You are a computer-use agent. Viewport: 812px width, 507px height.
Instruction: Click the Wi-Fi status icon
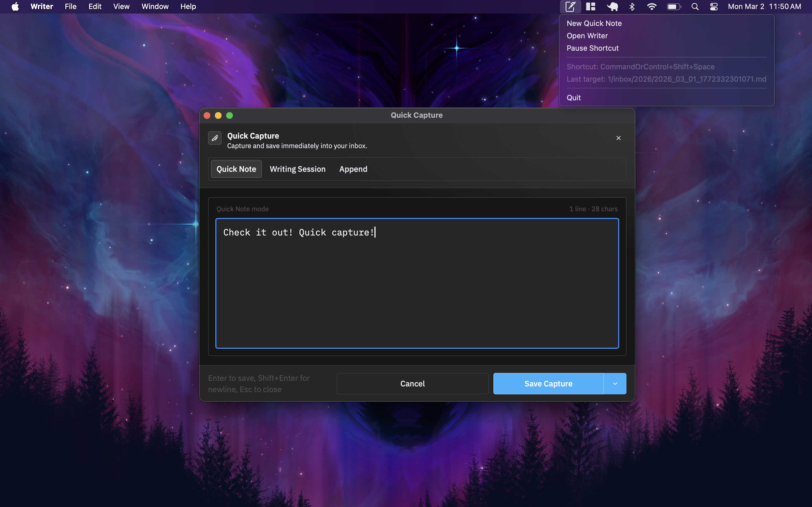(x=652, y=6)
